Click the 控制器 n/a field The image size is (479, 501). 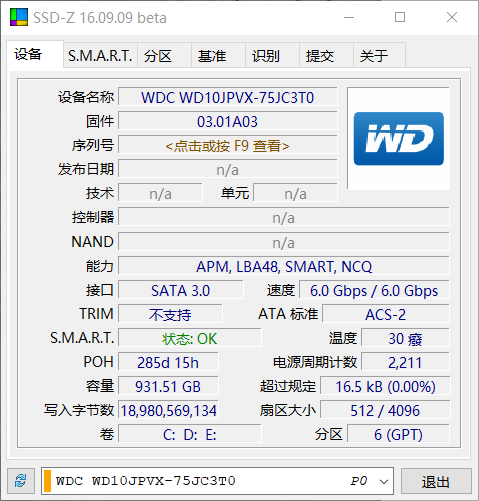(284, 217)
